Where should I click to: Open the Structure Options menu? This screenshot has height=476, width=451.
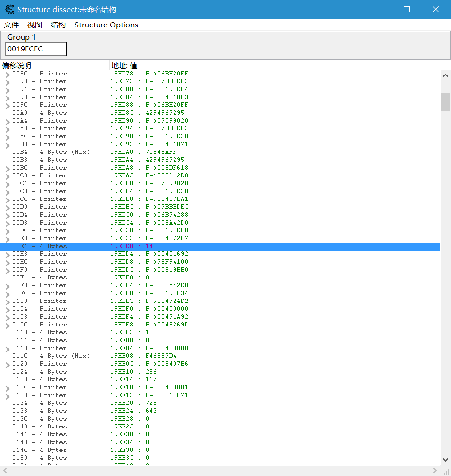(106, 25)
